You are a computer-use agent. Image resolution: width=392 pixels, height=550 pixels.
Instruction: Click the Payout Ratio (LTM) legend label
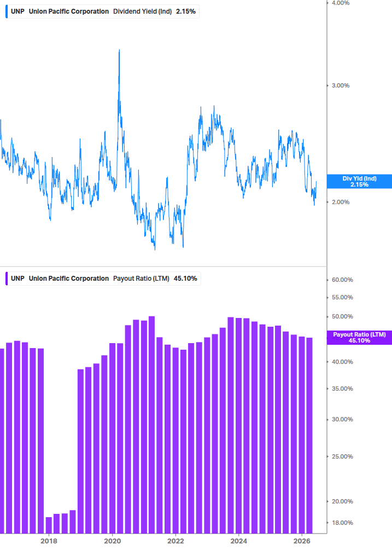[x=141, y=279]
